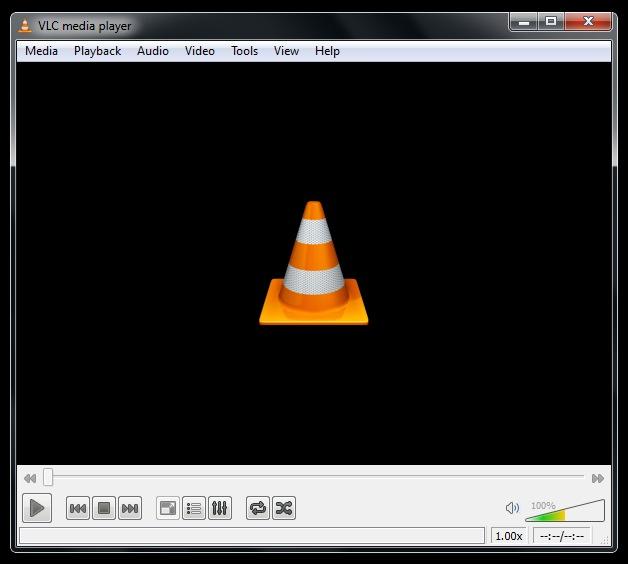
Task: Skip to next media track
Action: click(x=130, y=509)
